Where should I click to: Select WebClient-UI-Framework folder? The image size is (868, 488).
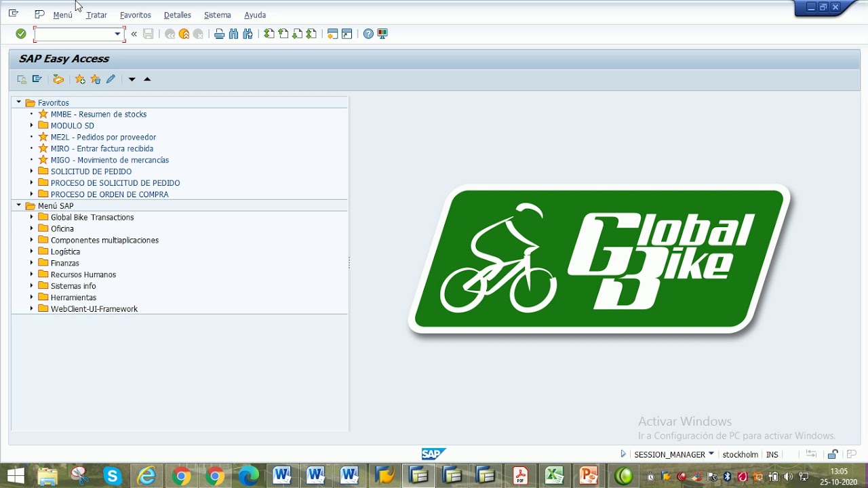94,309
